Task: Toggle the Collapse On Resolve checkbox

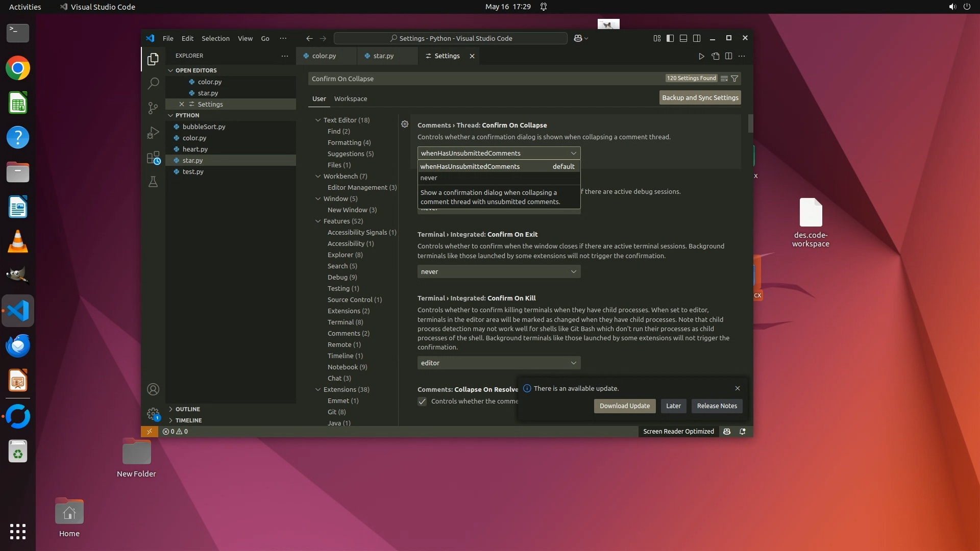Action: pyautogui.click(x=422, y=402)
